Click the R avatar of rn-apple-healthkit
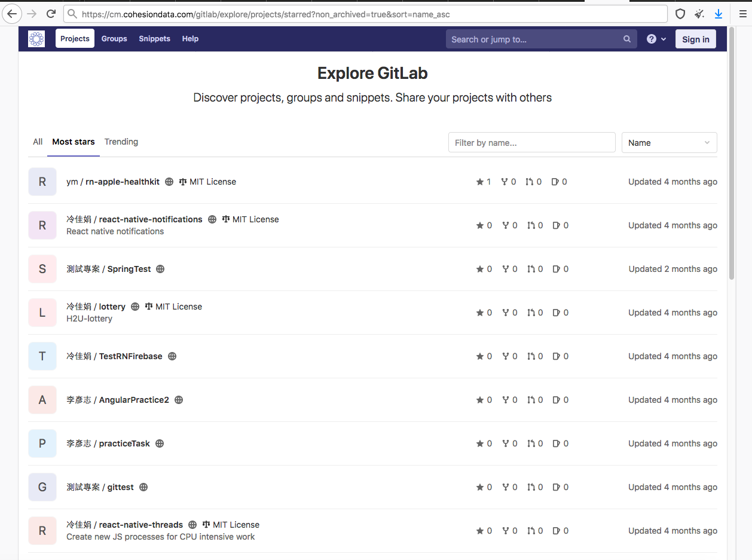Screen dimensions: 752x560 click(42, 182)
